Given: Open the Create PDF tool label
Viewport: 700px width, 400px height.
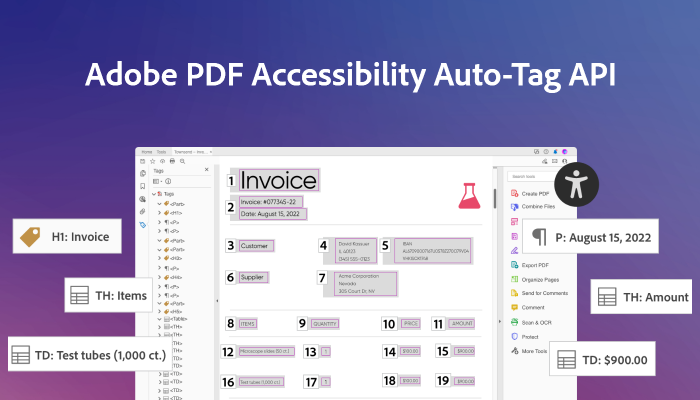Looking at the screenshot, I should (535, 194).
